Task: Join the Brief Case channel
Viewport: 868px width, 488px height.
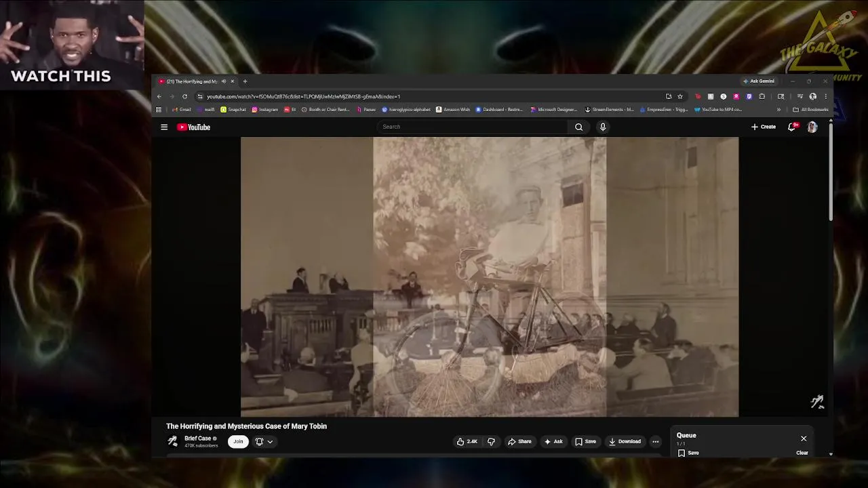Action: pyautogui.click(x=238, y=441)
